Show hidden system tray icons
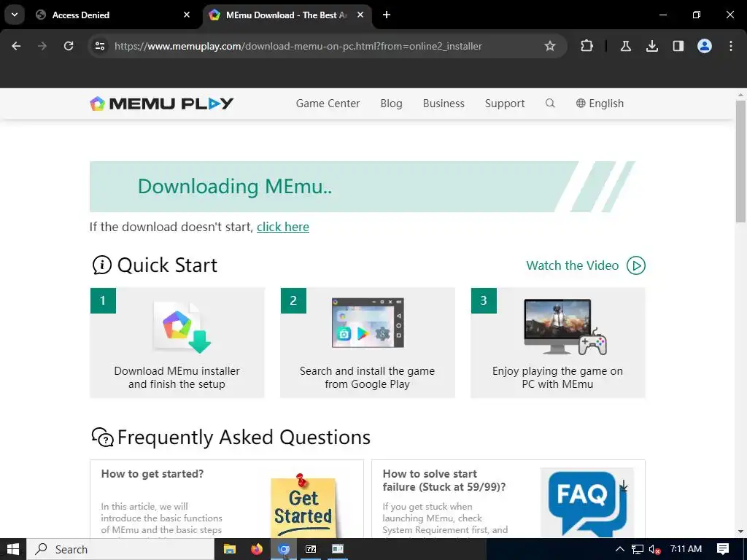747x560 pixels. coord(620,549)
